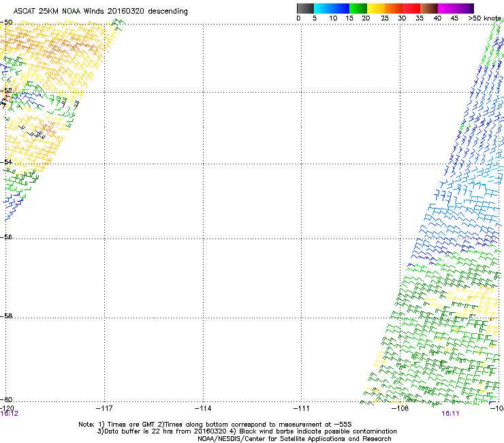Click the purple 16:12 time stamp
Image resolution: width=504 pixels, height=443 pixels.
[x=10, y=414]
